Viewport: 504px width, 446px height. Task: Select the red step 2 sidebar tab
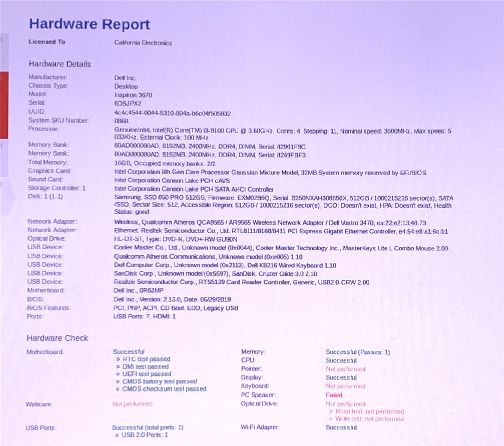point(4,106)
